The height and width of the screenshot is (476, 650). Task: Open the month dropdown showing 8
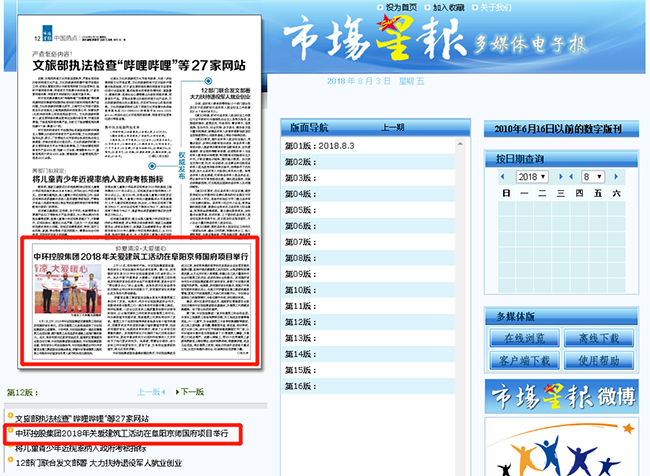591,176
